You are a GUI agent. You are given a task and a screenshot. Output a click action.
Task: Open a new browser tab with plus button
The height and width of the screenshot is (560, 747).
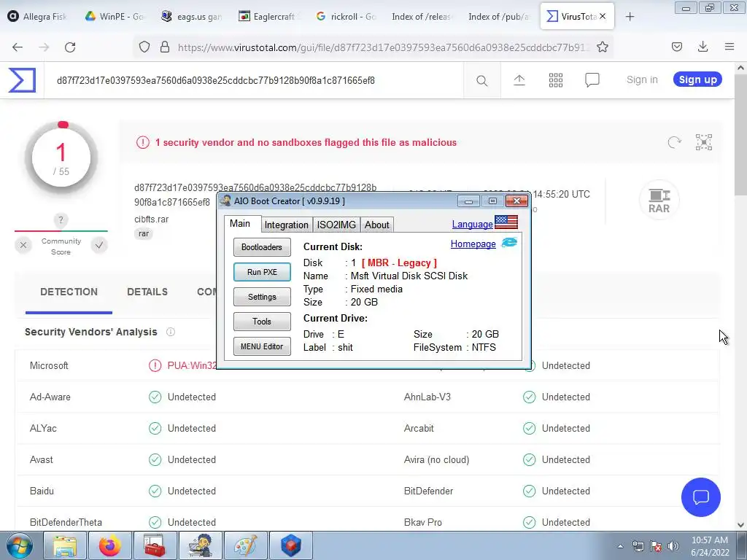[x=630, y=17]
